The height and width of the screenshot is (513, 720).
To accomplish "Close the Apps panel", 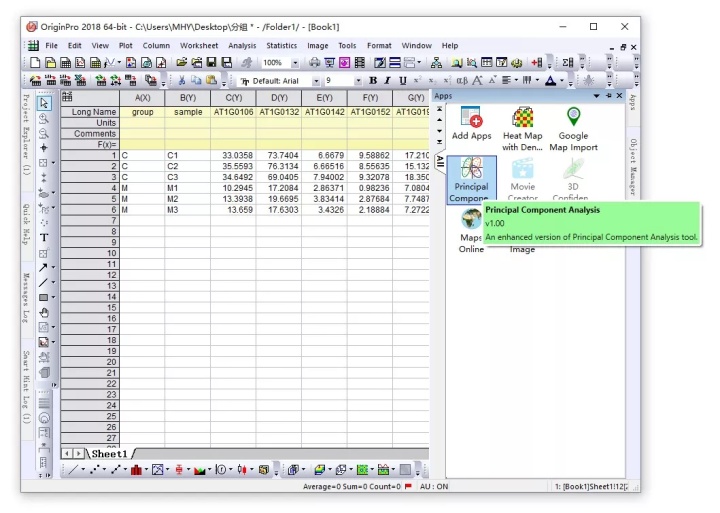I will click(619, 96).
